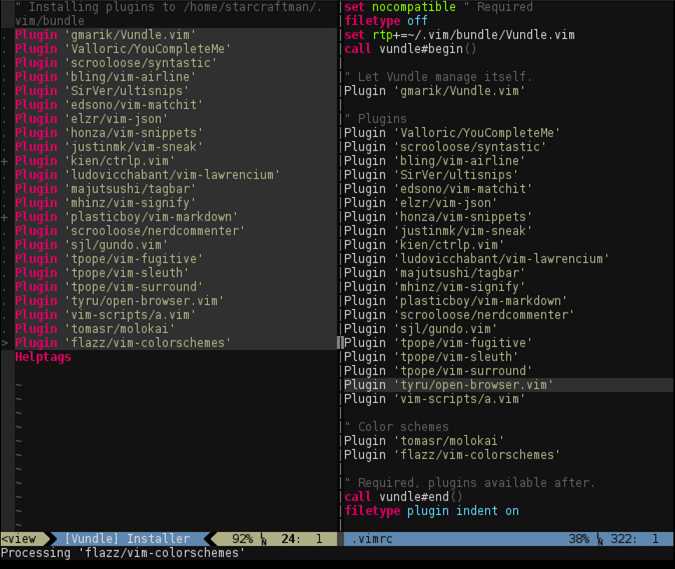
Task: Click 'flazz/vim-colorschemes' line in .vimrc
Action: point(452,455)
